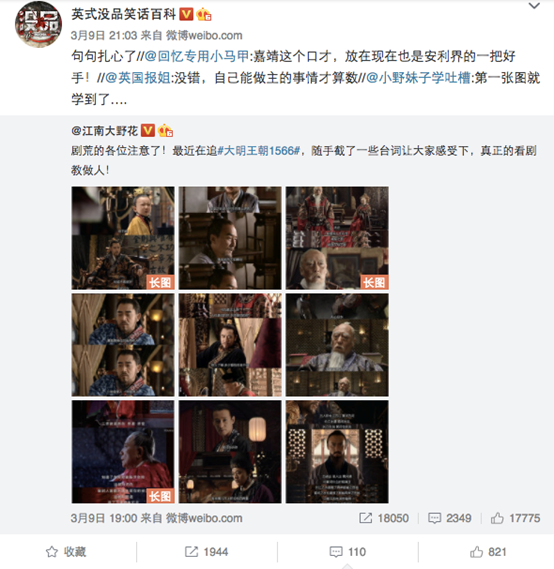This screenshot has height=569, width=554.
Task: Open the first thumbnail with the child emperor
Action: click(x=123, y=238)
